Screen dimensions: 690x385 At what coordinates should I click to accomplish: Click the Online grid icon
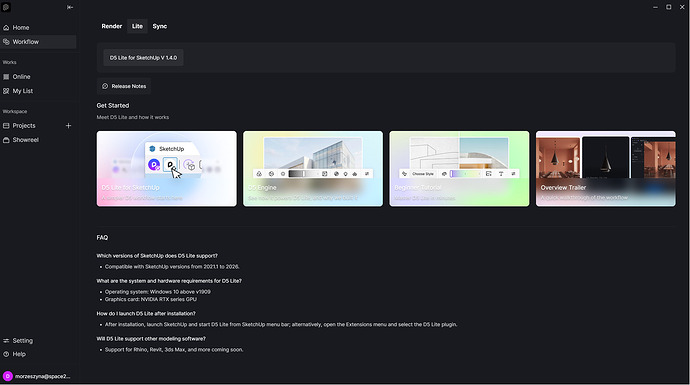tap(6, 77)
